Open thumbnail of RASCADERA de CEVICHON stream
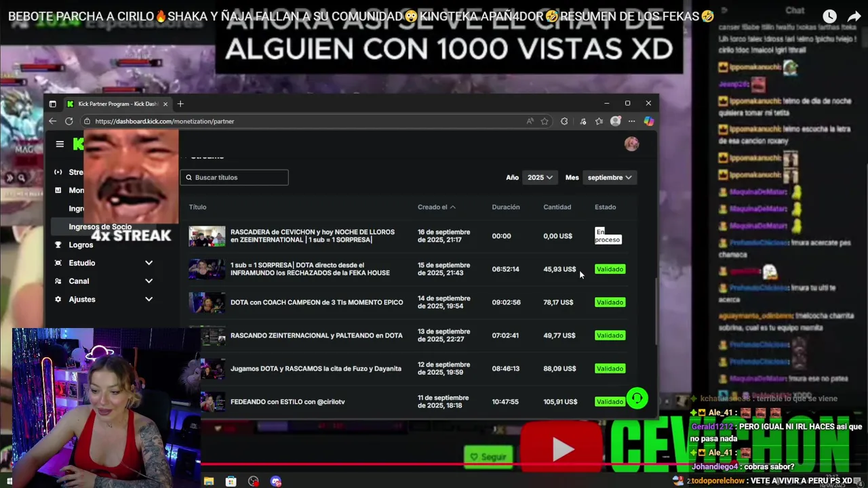 [x=207, y=236]
